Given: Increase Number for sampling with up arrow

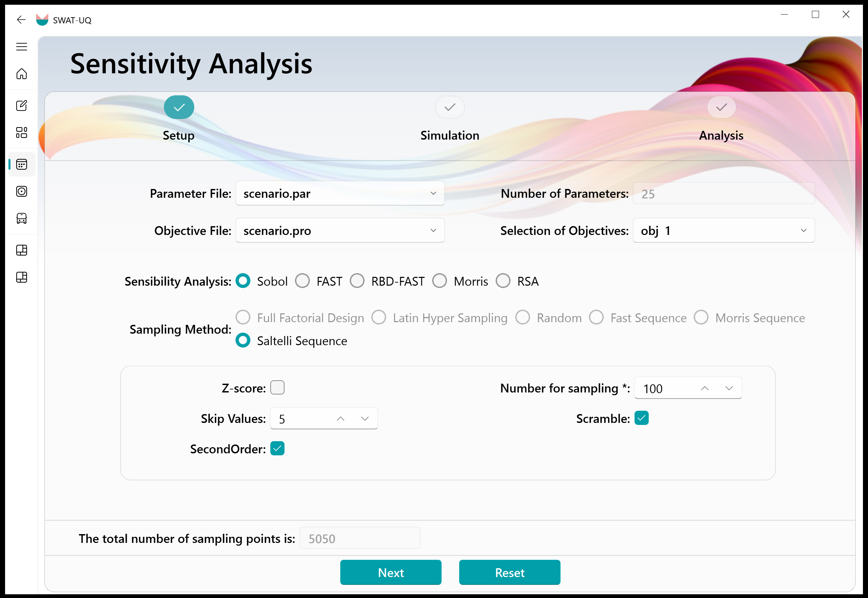Looking at the screenshot, I should tap(704, 388).
